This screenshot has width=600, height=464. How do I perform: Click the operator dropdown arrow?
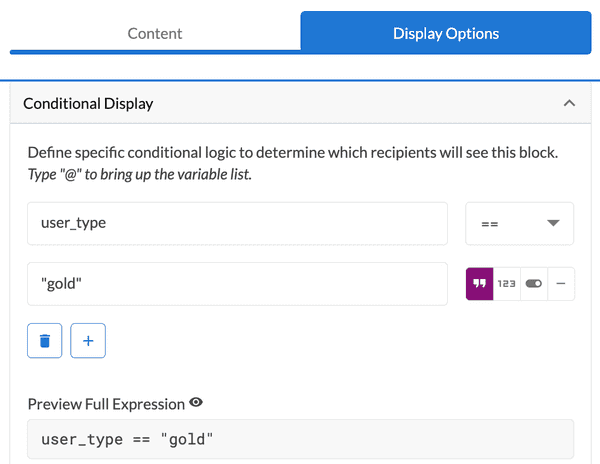[553, 223]
